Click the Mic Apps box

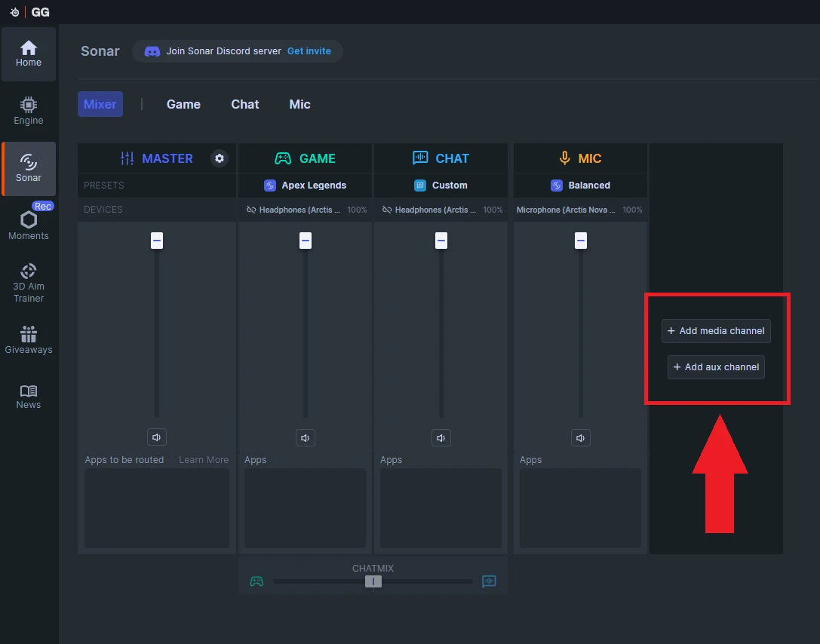(580, 508)
